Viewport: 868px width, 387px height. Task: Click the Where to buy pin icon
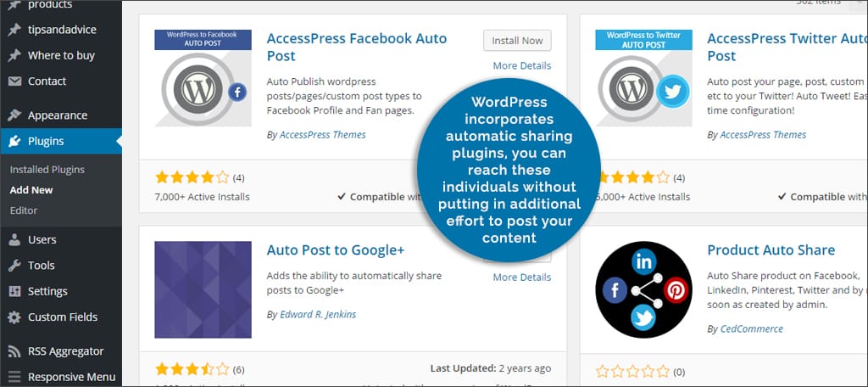[x=14, y=55]
